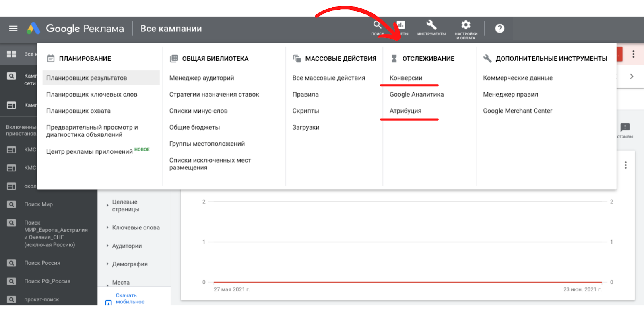This screenshot has height=322, width=644.
Task: Select the Поиск Россия campaign icon
Action: pyautogui.click(x=12, y=263)
